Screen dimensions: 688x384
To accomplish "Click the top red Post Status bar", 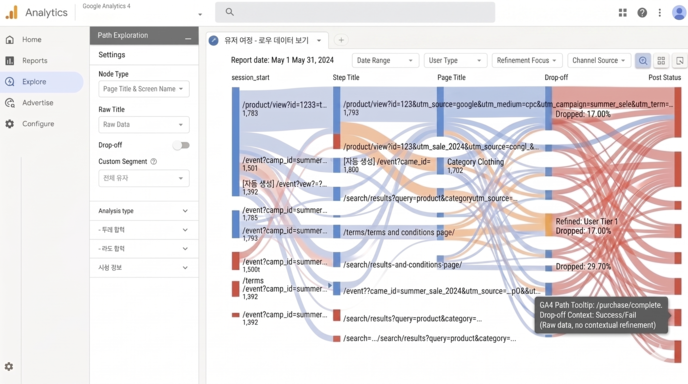I will pyautogui.click(x=678, y=112).
